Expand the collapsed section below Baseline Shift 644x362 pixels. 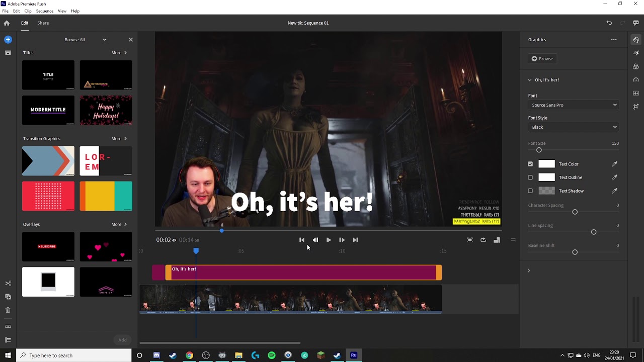tap(529, 270)
